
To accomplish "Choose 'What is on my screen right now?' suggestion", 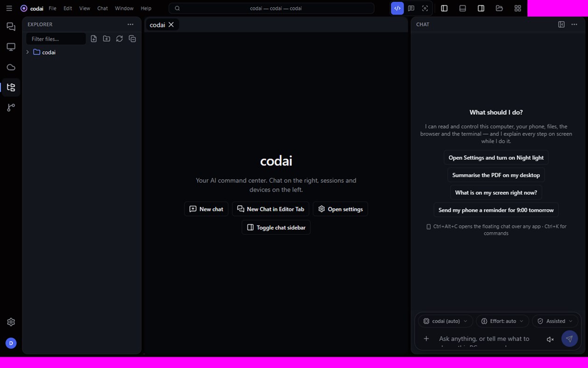I will [x=496, y=192].
